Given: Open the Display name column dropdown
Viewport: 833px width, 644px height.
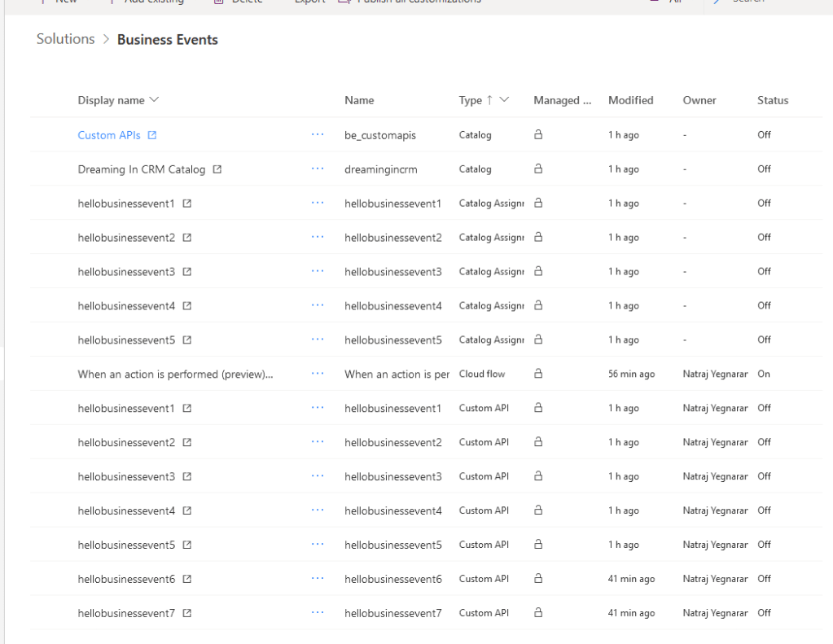Looking at the screenshot, I should [x=156, y=100].
